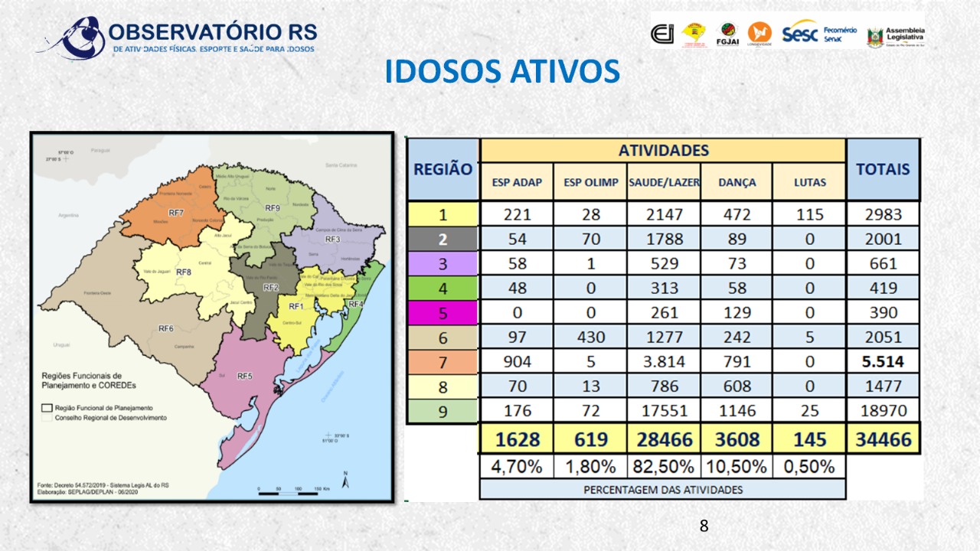Image resolution: width=980 pixels, height=551 pixels.
Task: Select the magenta region 5 color cell
Action: (442, 312)
